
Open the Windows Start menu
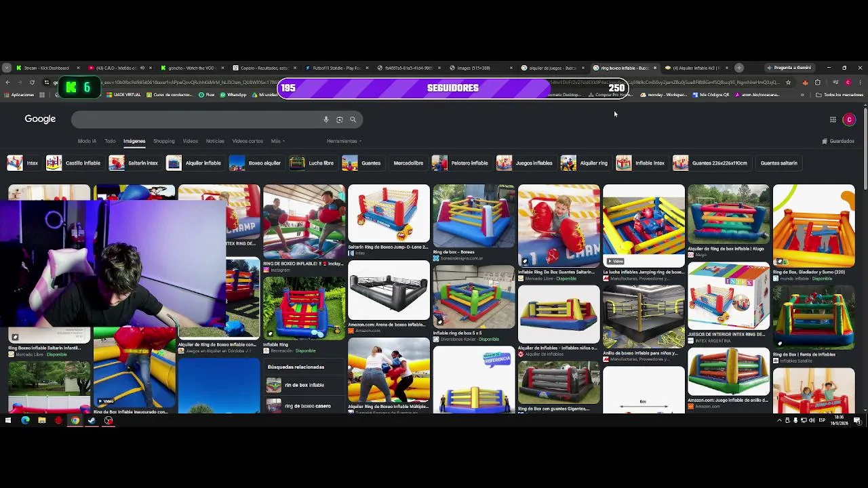tap(8, 421)
